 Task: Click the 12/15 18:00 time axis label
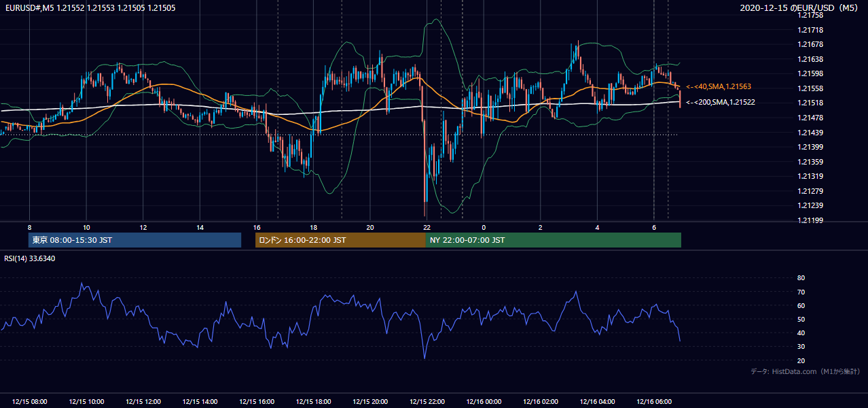click(313, 402)
